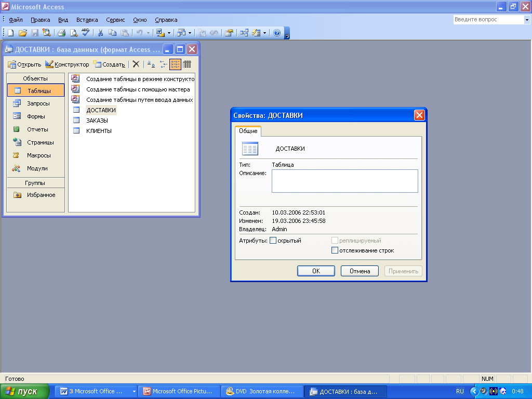Switch to Details view icon
532x399 pixels.
coord(187,64)
